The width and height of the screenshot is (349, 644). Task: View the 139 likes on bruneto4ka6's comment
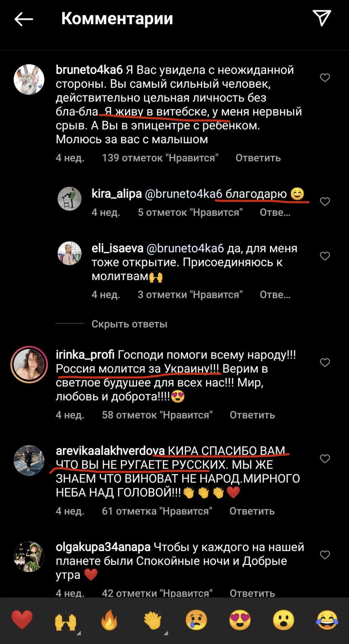pos(160,158)
